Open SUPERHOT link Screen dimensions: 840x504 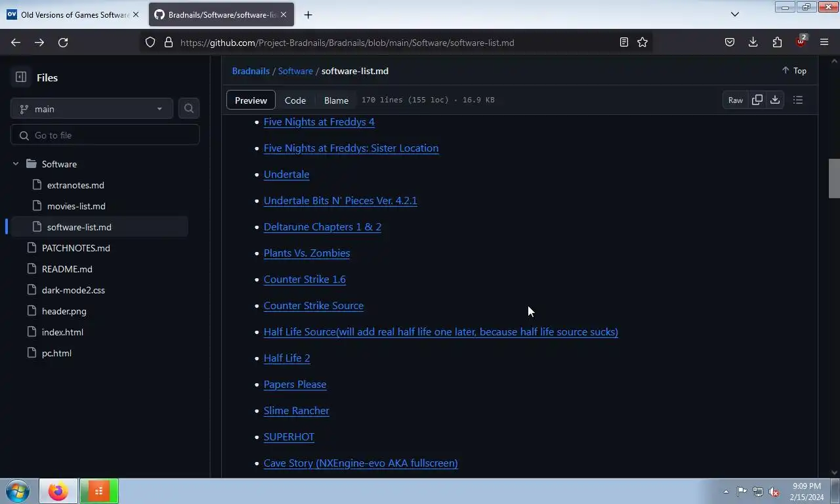[x=289, y=436]
